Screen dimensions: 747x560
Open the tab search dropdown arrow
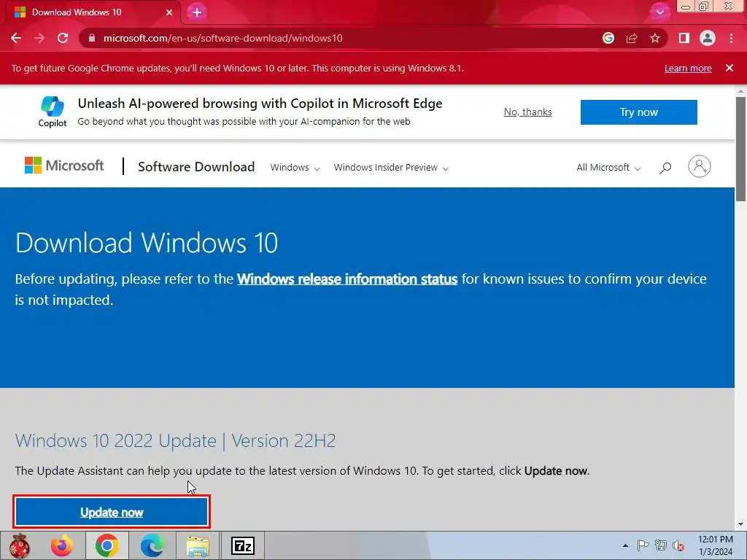click(x=659, y=12)
